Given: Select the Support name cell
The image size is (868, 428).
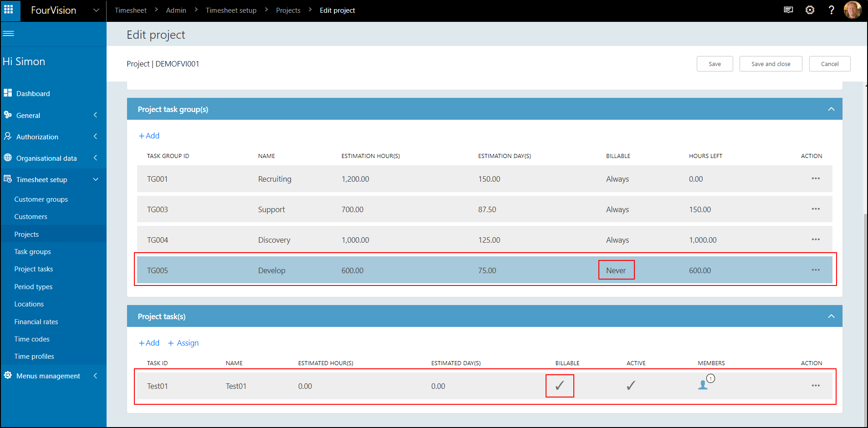Looking at the screenshot, I should pos(271,209).
